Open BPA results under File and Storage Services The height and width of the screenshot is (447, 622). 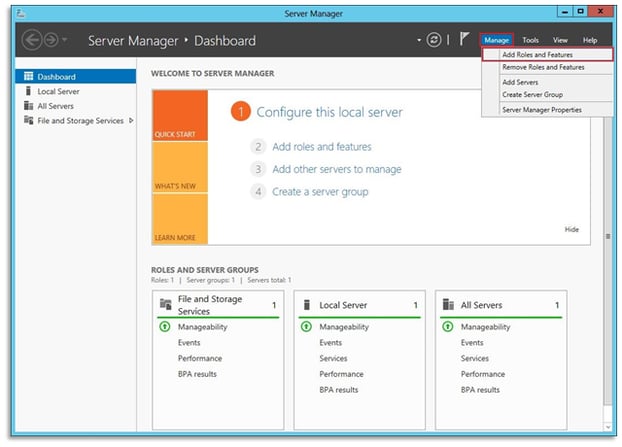(197, 374)
